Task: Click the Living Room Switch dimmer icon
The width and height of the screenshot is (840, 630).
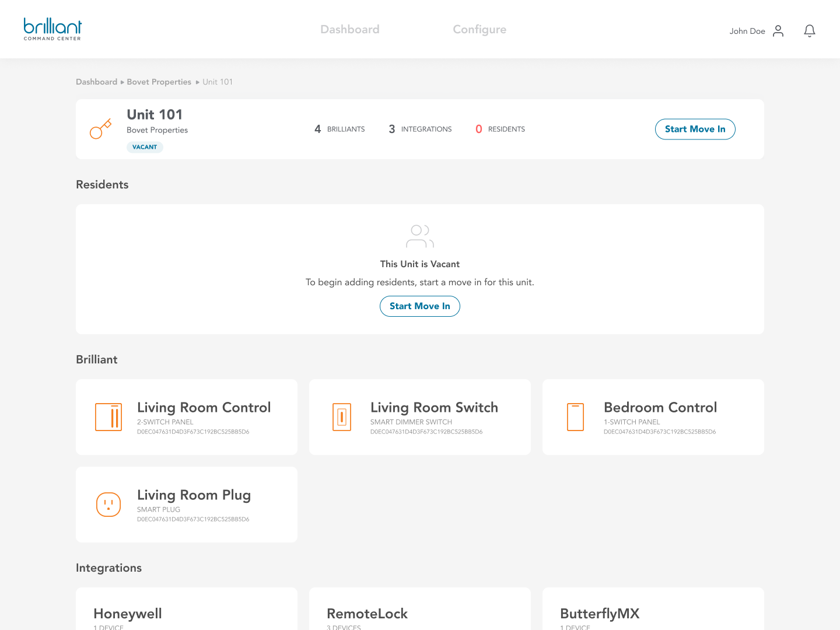Action: pos(342,417)
